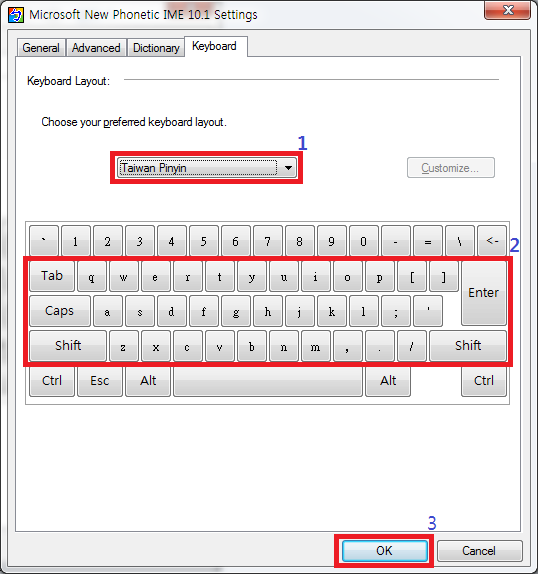This screenshot has height=574, width=538.
Task: Close the IME Settings window
Action: (507, 10)
